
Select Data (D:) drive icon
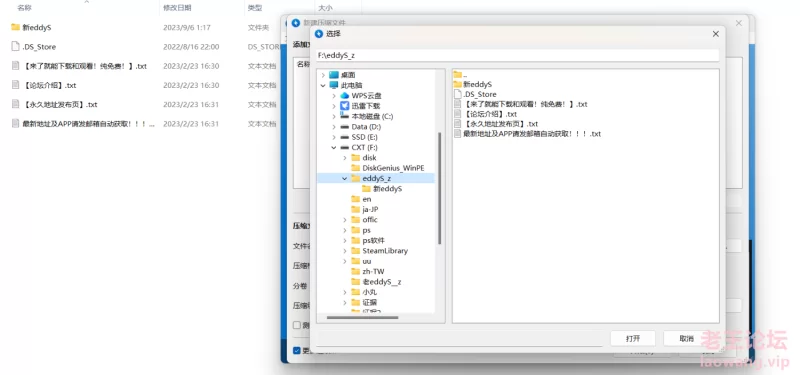[x=344, y=127]
